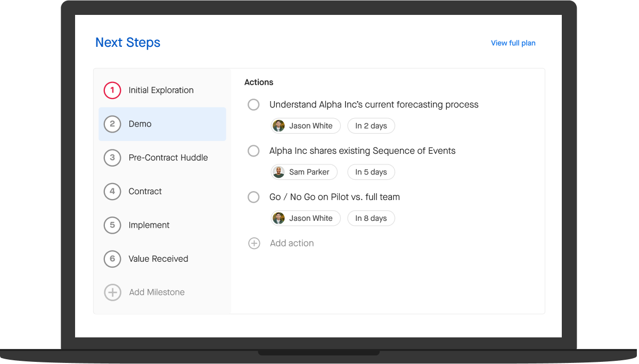Switch to the Pre-Contract Huddle milestone label
Image resolution: width=639 pixels, height=364 pixels.
[x=168, y=158]
